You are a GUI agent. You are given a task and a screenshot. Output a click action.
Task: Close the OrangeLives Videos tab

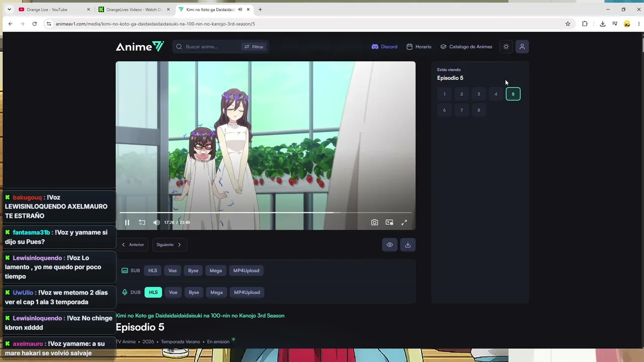tap(169, 10)
